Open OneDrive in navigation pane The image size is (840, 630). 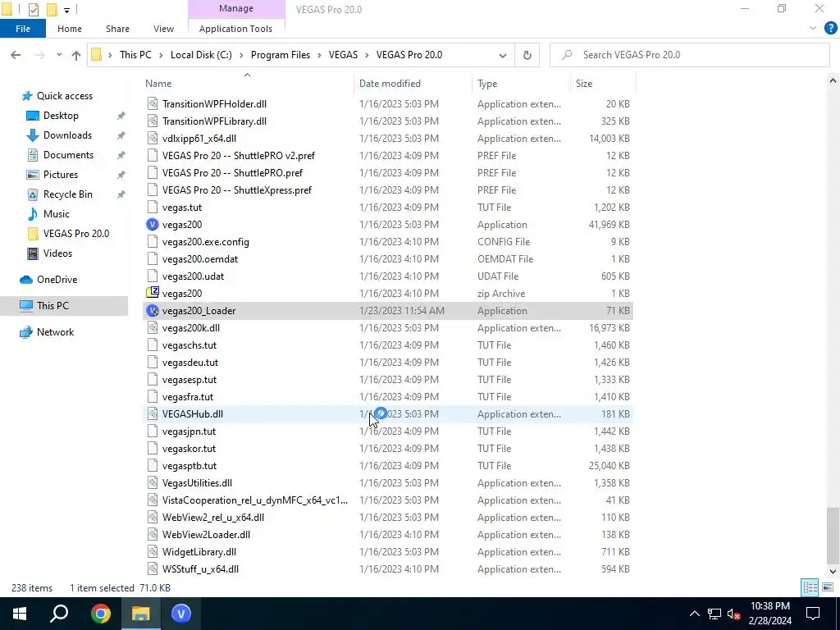click(57, 280)
